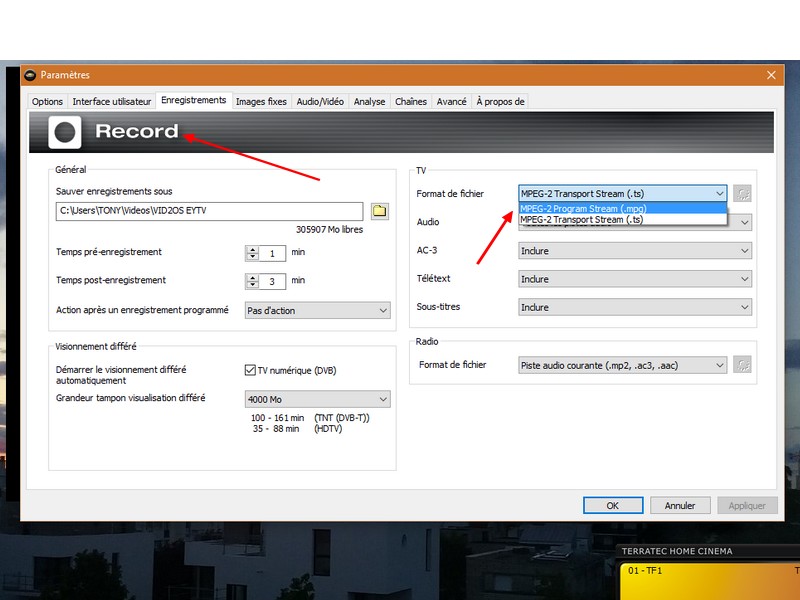
Task: Toggle TV numérique (DVB) checkbox
Action: pos(250,370)
